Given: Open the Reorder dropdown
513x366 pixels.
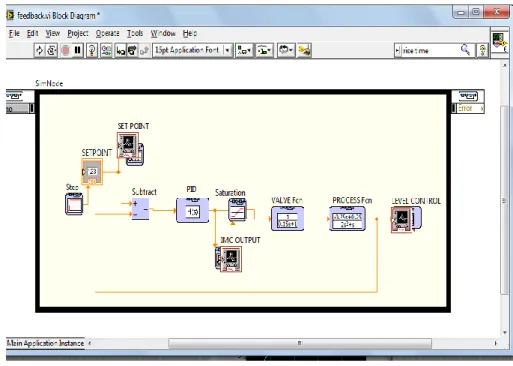Looking at the screenshot, I should 286,50.
